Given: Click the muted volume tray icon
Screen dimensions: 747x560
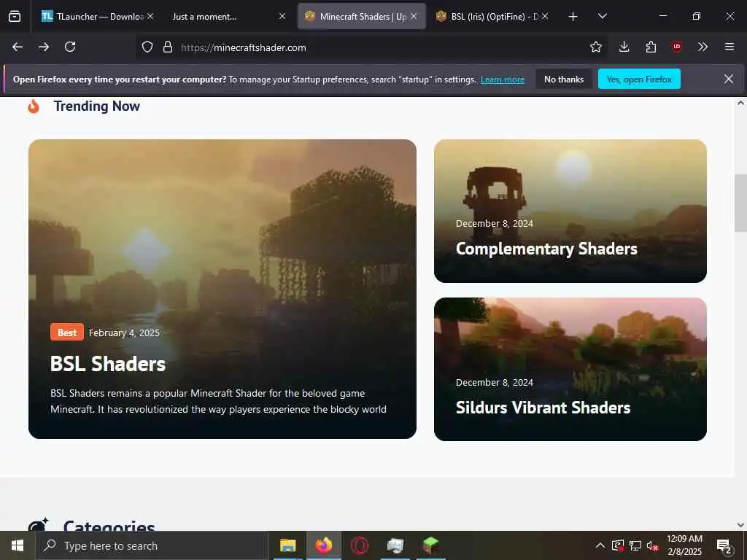Looking at the screenshot, I should (653, 545).
